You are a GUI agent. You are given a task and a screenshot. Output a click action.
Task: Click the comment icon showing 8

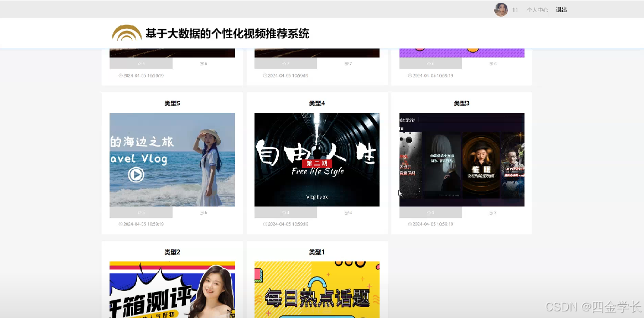pyautogui.click(x=201, y=64)
